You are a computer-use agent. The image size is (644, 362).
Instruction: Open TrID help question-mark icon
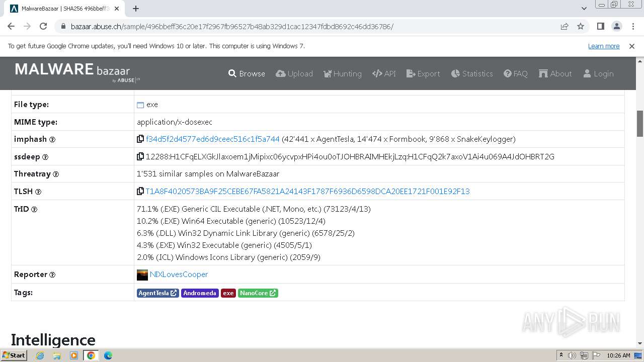click(x=34, y=209)
